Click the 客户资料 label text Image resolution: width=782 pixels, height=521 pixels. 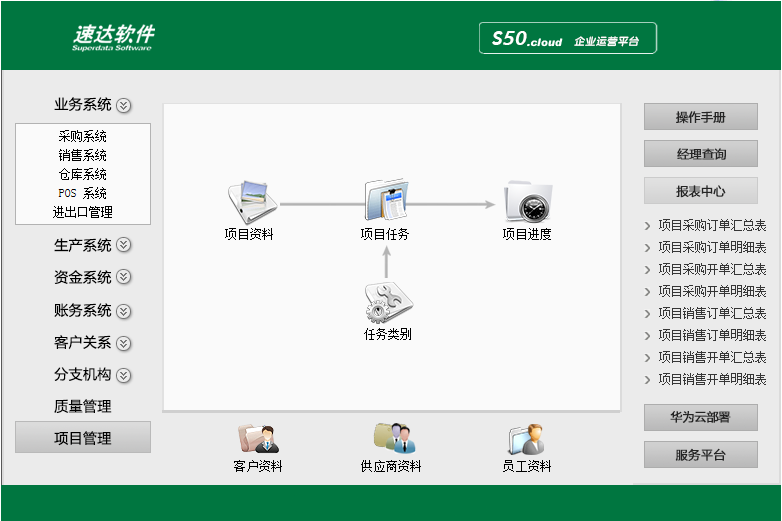click(258, 466)
